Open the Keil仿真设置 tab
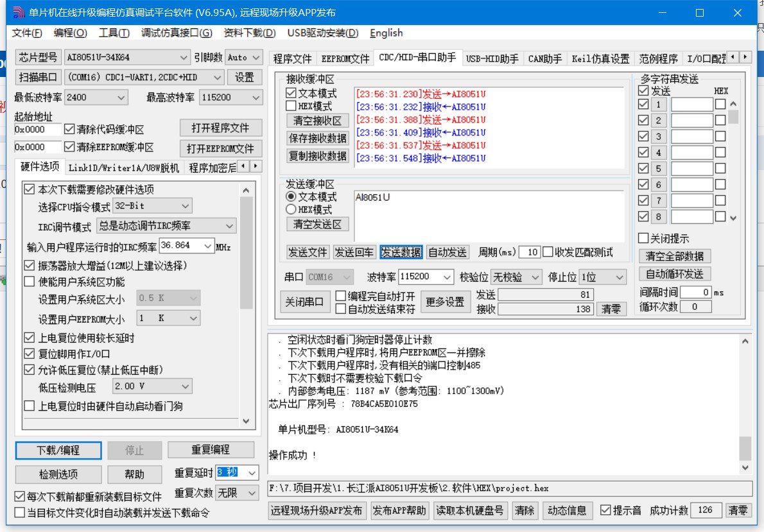Screen dimensions: 764x532 coord(600,58)
